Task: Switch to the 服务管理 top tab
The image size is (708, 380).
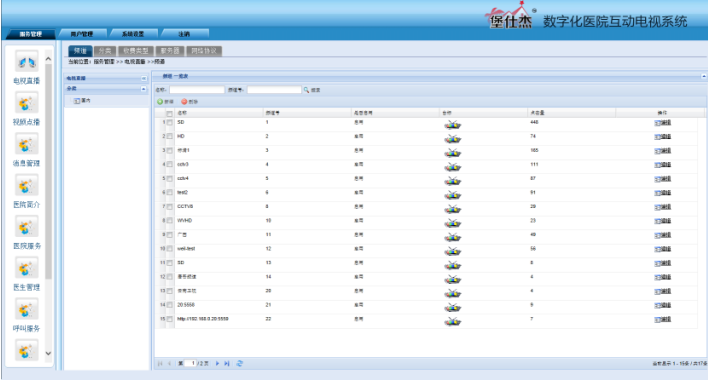Action: coord(30,34)
